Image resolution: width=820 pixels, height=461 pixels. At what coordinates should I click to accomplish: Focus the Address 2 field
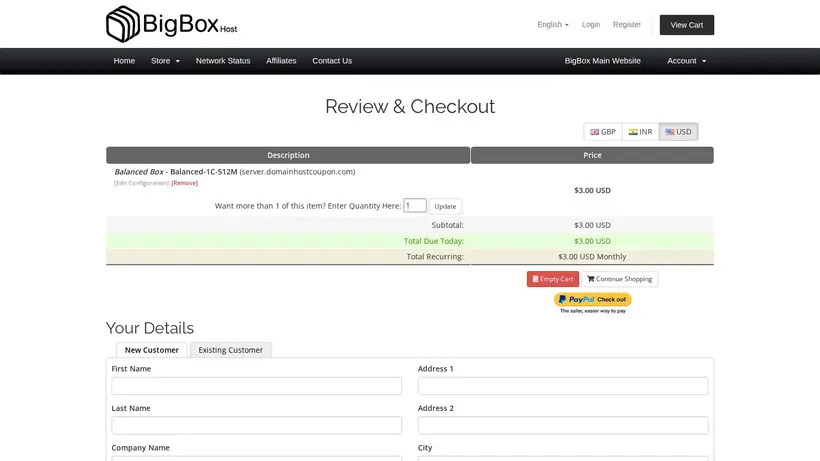[563, 425]
